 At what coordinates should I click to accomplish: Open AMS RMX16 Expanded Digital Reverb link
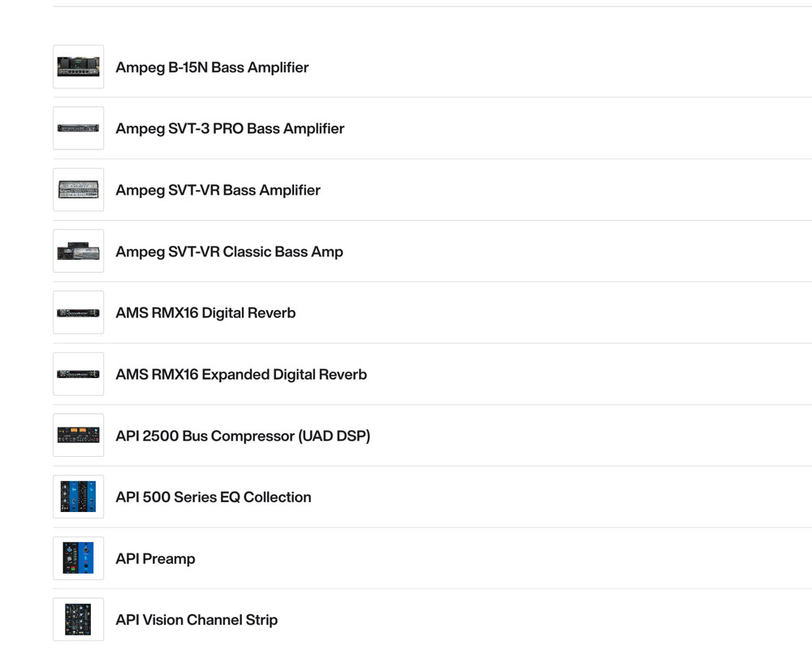(241, 374)
